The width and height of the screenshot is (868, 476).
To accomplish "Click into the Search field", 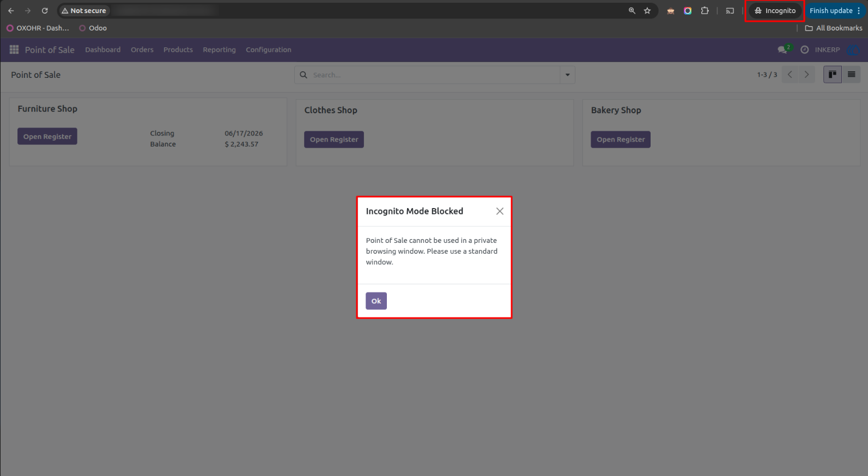I will (435, 75).
